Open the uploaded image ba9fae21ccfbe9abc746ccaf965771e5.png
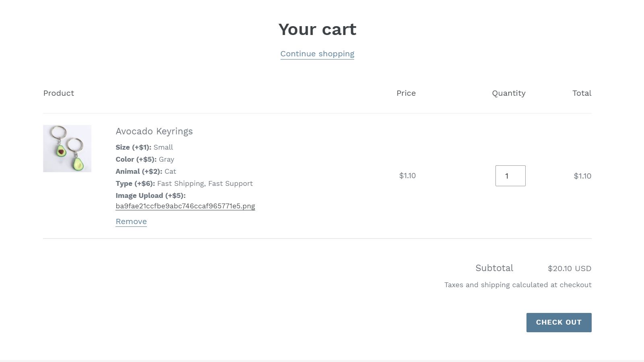 (185, 206)
